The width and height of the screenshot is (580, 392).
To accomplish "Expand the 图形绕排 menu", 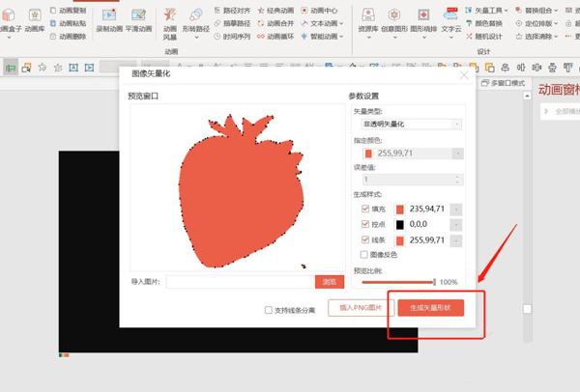I will click(x=424, y=38).
